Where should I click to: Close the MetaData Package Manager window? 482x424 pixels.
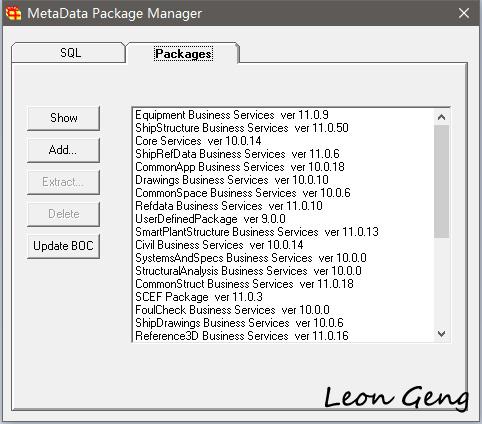pos(464,13)
